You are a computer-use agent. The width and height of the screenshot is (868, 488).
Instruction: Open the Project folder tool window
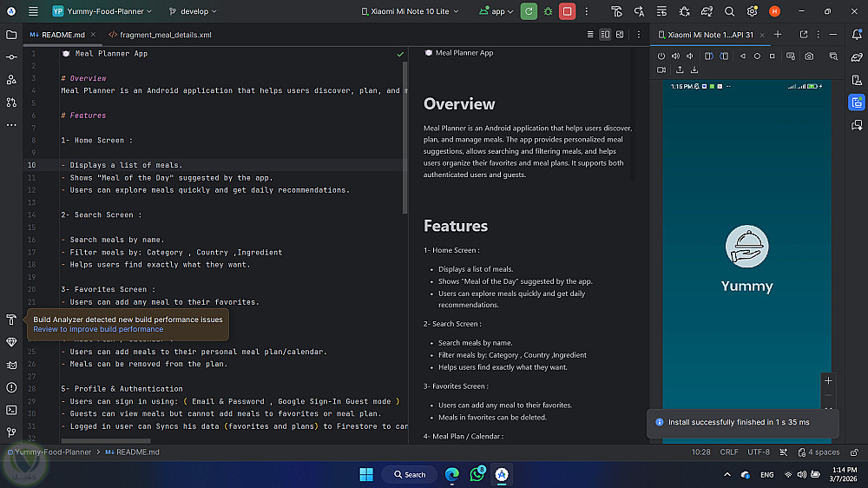[11, 35]
